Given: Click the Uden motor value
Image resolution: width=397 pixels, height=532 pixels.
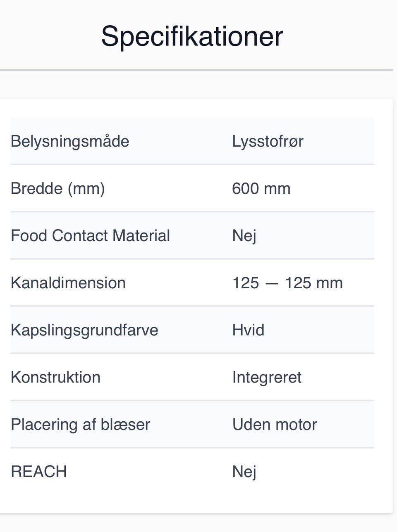Looking at the screenshot, I should coord(275,424).
